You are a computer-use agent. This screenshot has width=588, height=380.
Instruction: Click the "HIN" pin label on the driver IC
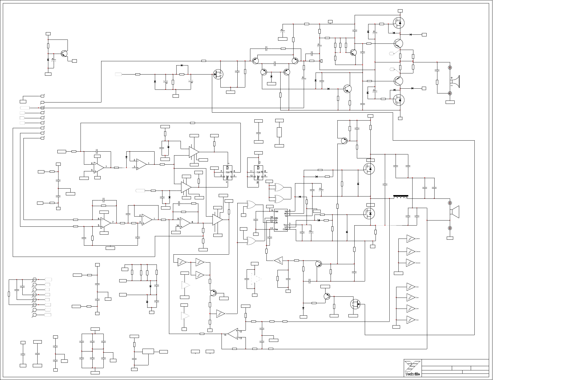coord(276,218)
